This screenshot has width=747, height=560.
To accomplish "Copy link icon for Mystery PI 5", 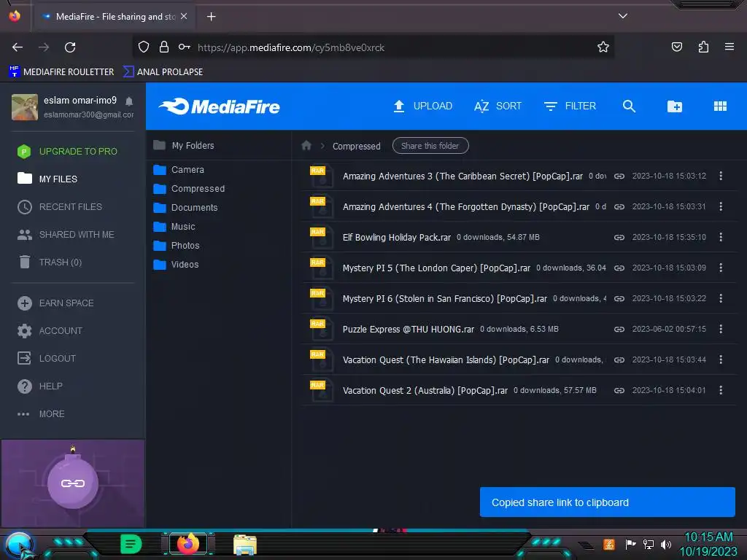I will pyautogui.click(x=619, y=268).
